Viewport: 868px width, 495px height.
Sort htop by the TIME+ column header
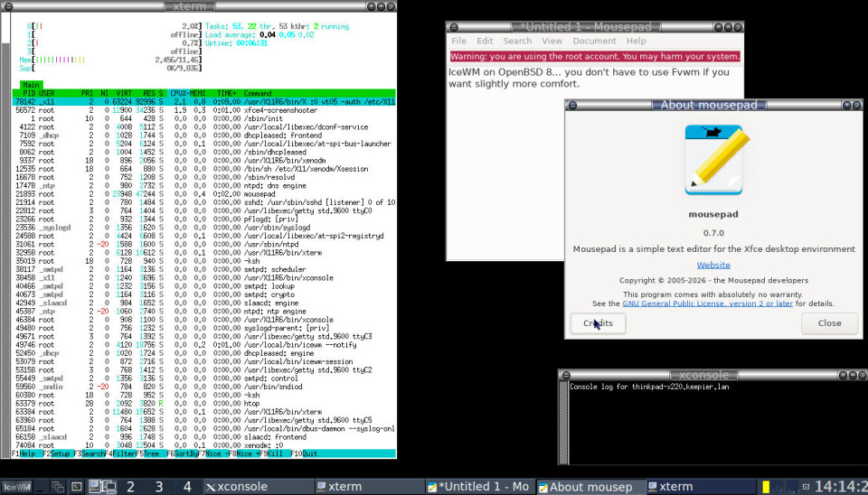(x=227, y=93)
